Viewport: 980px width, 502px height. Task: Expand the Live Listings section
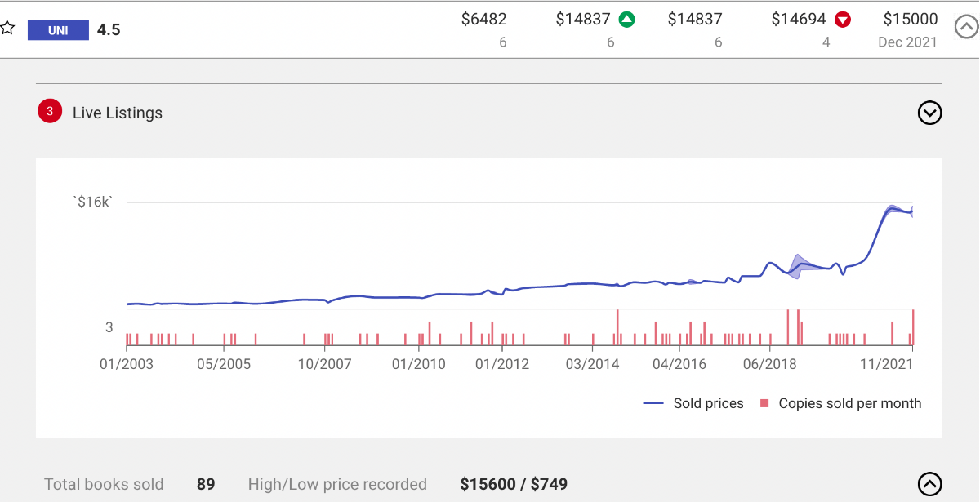[x=930, y=113]
